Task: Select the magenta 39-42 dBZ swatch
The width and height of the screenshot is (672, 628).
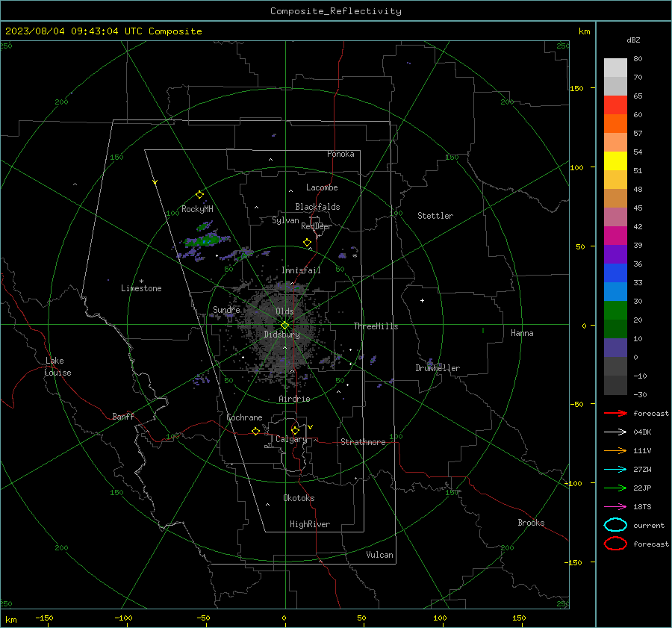Action: pos(615,236)
